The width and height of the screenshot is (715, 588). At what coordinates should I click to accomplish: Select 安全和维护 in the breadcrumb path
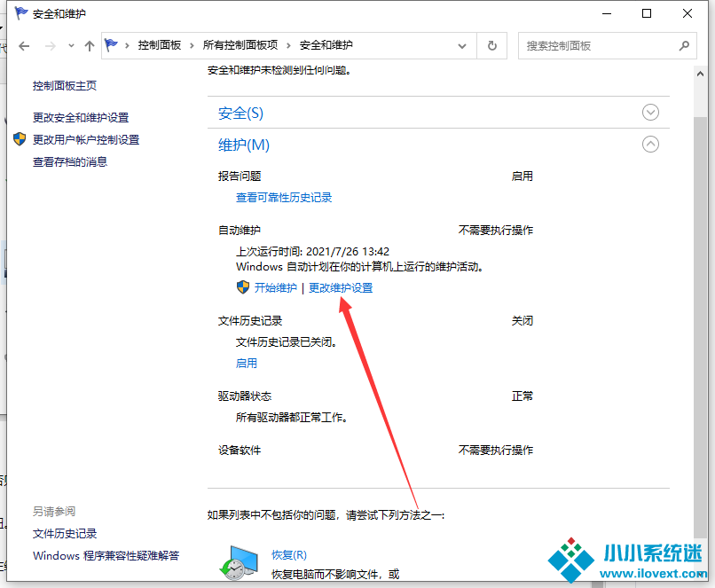[326, 45]
